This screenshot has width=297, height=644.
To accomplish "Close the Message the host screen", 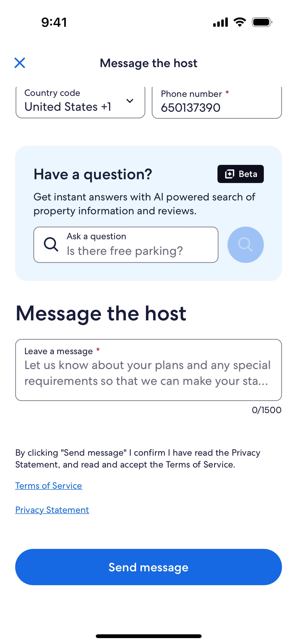I will pos(20,63).
